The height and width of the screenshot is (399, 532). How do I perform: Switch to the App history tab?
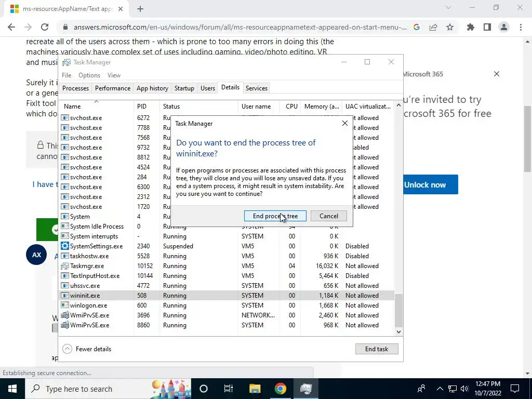click(152, 88)
